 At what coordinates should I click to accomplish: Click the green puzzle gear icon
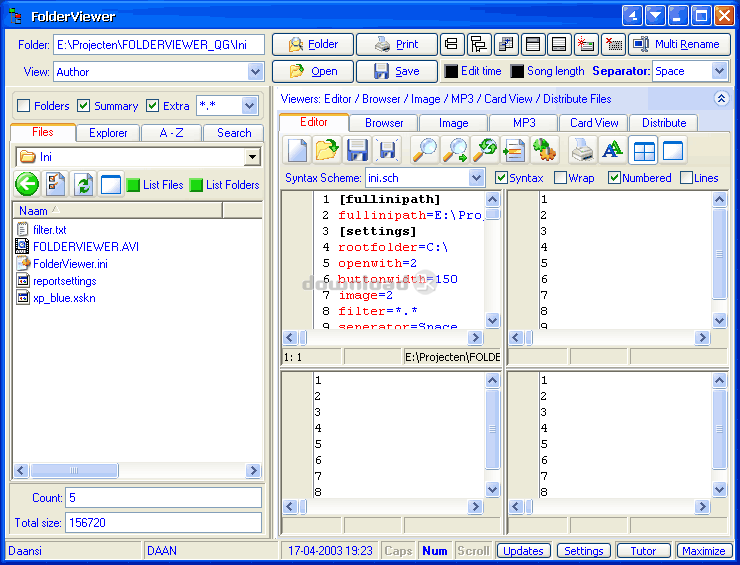pyautogui.click(x=544, y=150)
